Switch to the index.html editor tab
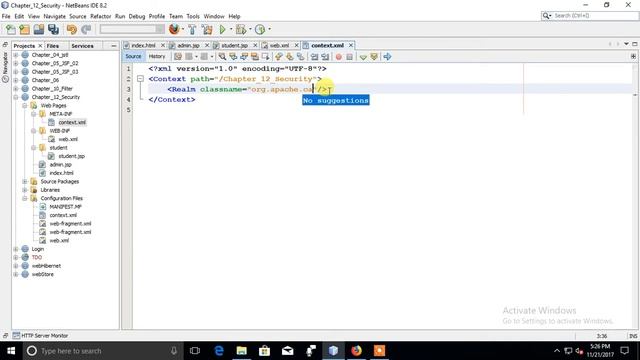640x360 pixels. 143,45
